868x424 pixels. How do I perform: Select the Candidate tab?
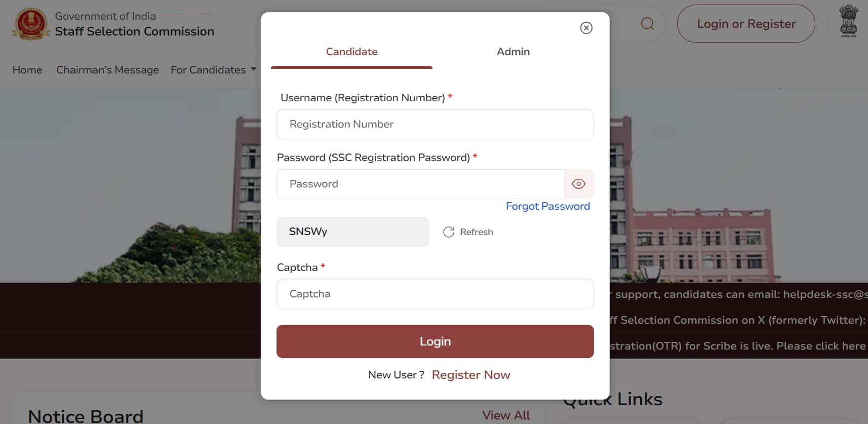pyautogui.click(x=351, y=51)
